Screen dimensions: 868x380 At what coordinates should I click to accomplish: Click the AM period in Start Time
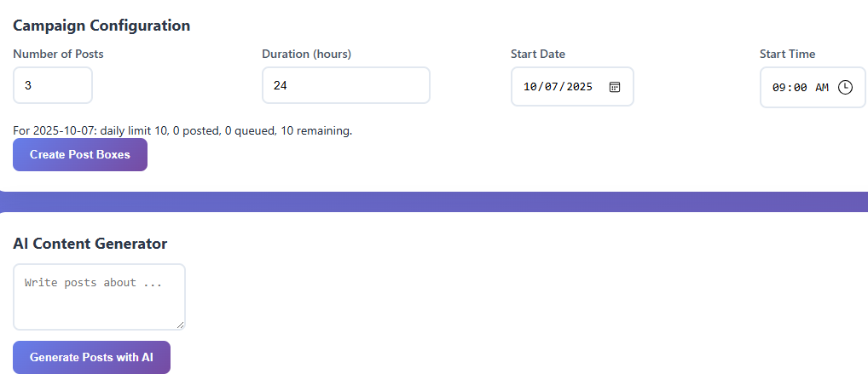821,88
